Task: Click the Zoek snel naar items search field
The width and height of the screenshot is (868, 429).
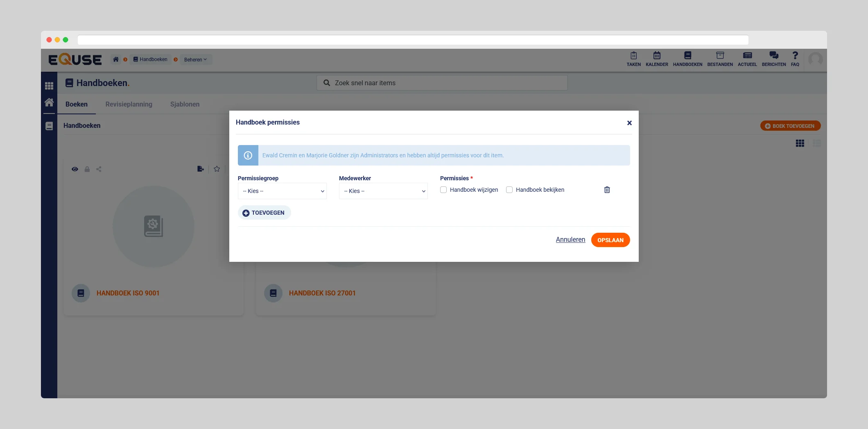Action: pyautogui.click(x=442, y=83)
